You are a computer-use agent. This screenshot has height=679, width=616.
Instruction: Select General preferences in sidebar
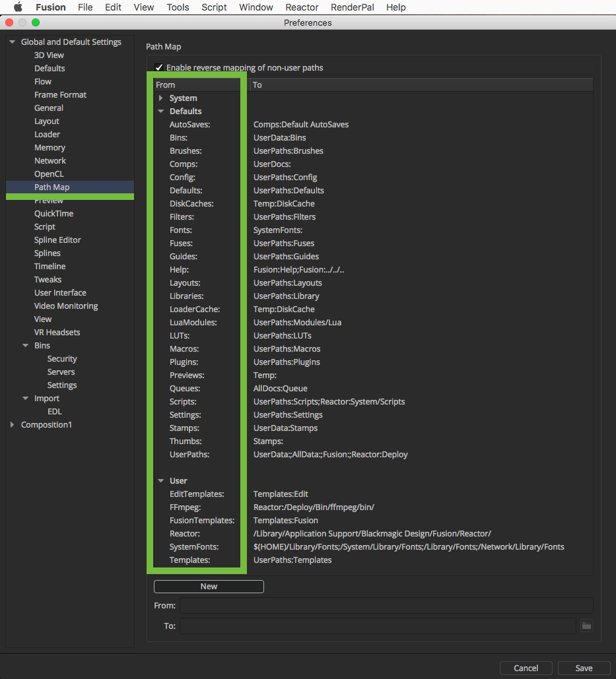[x=48, y=108]
